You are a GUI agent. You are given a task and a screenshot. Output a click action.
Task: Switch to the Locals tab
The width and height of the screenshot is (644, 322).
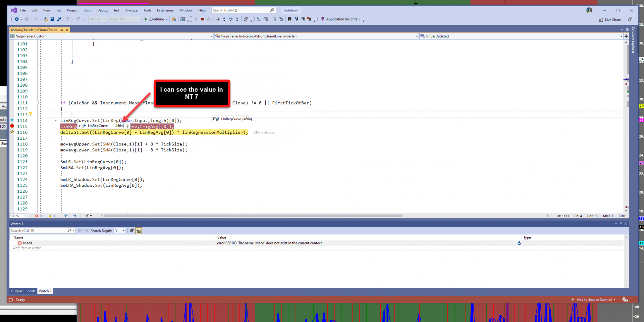tap(31, 291)
